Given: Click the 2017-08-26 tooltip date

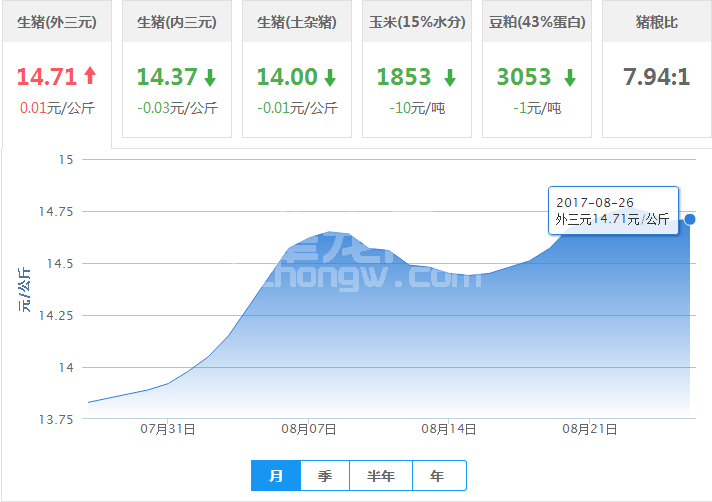Looking at the screenshot, I should click(x=595, y=202).
